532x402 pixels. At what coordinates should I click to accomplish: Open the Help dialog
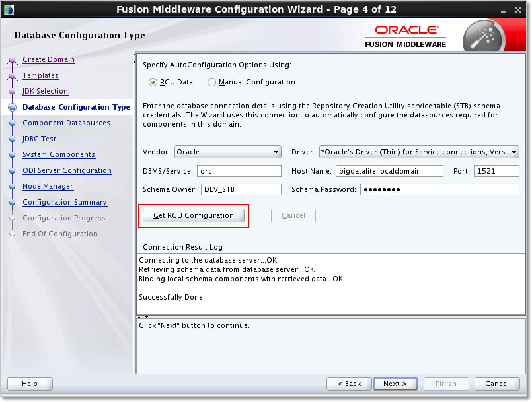[x=29, y=384]
